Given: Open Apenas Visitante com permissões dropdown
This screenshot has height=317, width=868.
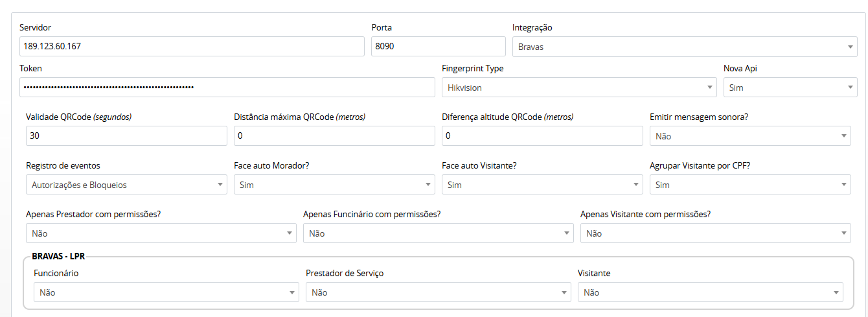Looking at the screenshot, I should [x=715, y=233].
